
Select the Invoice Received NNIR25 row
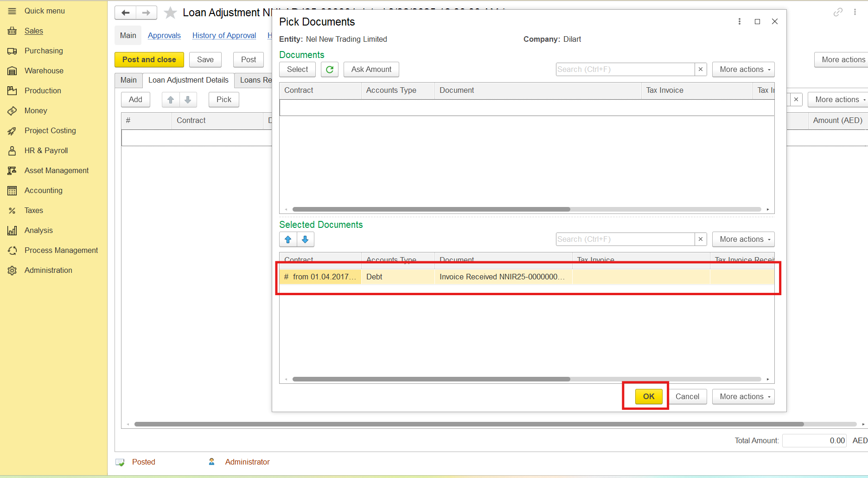click(502, 277)
